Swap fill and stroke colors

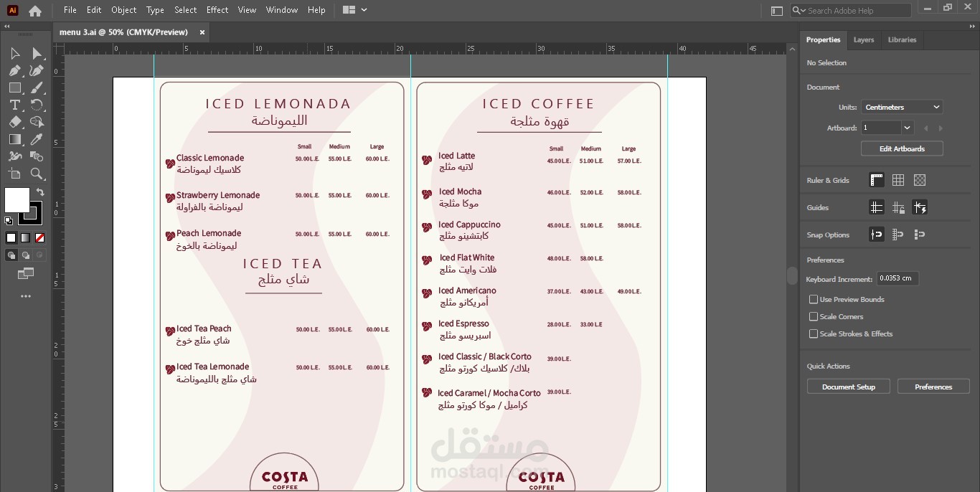click(40, 192)
